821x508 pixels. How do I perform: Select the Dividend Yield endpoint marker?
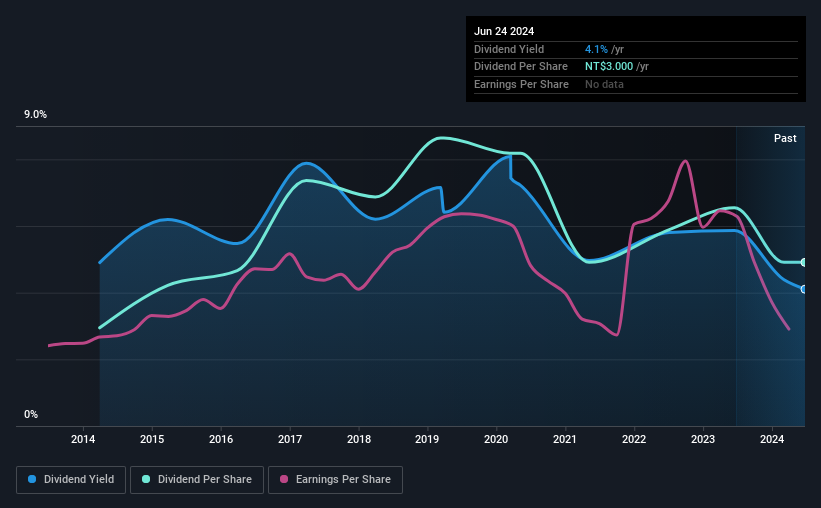804,289
